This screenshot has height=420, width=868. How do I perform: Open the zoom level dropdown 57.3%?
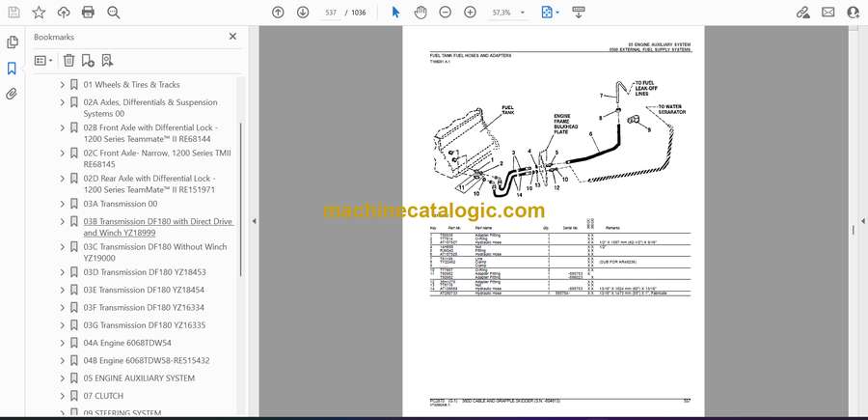click(x=506, y=13)
